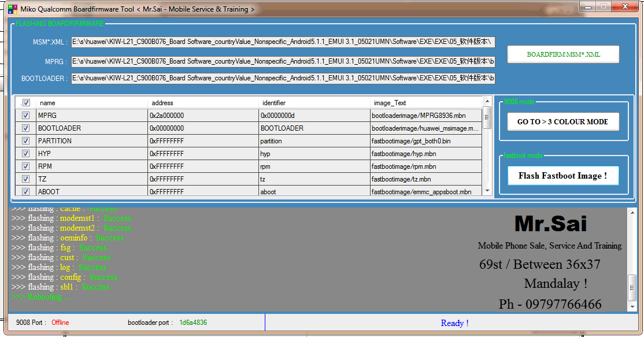Click the Ready ! status text
This screenshot has height=337, width=644.
click(454, 323)
